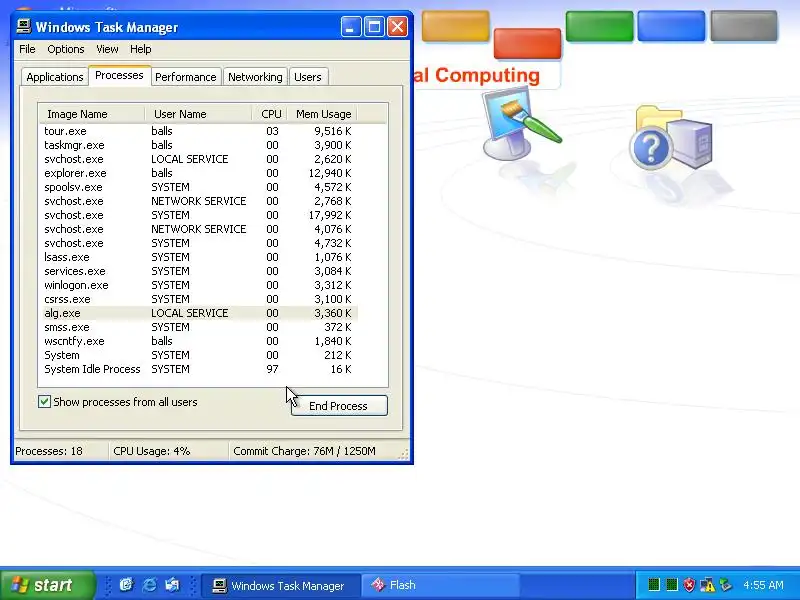Image resolution: width=800 pixels, height=600 pixels.
Task: Switch to the Performance tab
Action: [186, 77]
